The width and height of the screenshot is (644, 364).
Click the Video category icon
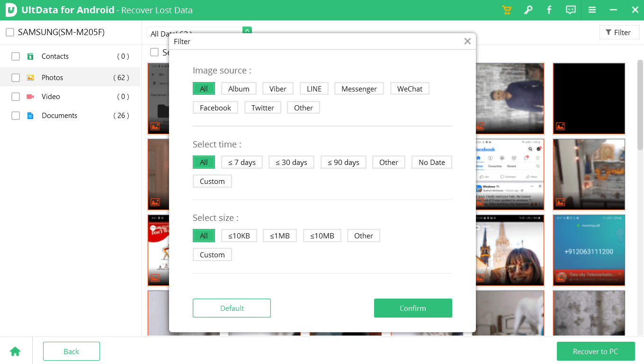tap(30, 97)
